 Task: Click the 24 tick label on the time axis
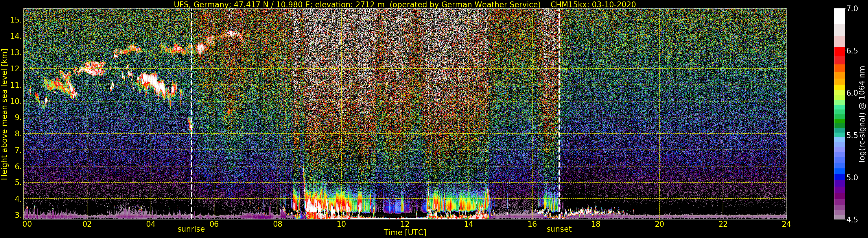click(786, 224)
